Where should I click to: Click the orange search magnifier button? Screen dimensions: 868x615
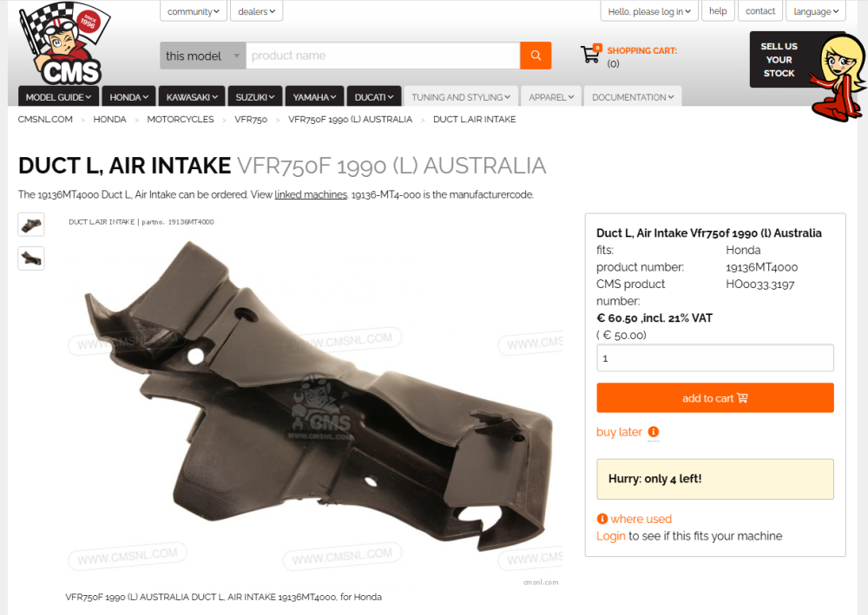(x=536, y=56)
